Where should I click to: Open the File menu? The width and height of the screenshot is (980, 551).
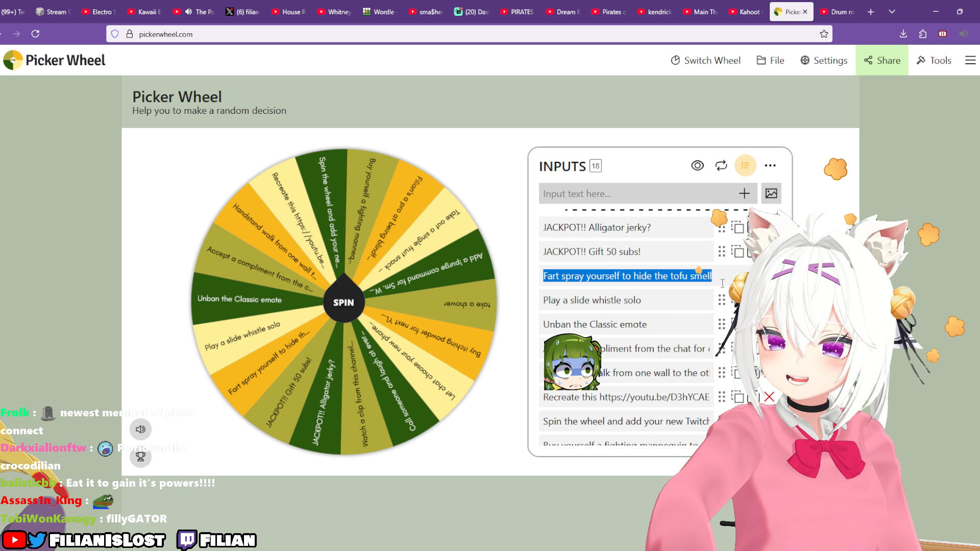[x=770, y=60]
